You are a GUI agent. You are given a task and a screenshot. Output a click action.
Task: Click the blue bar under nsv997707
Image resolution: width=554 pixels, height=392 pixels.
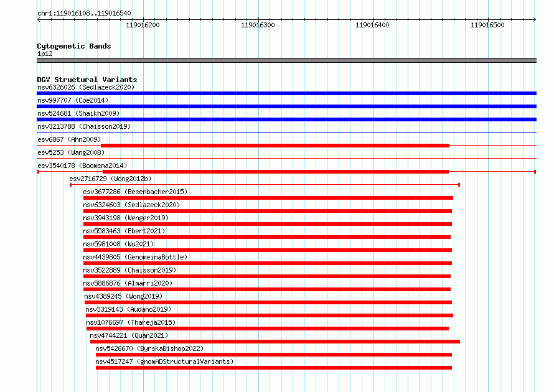point(286,106)
